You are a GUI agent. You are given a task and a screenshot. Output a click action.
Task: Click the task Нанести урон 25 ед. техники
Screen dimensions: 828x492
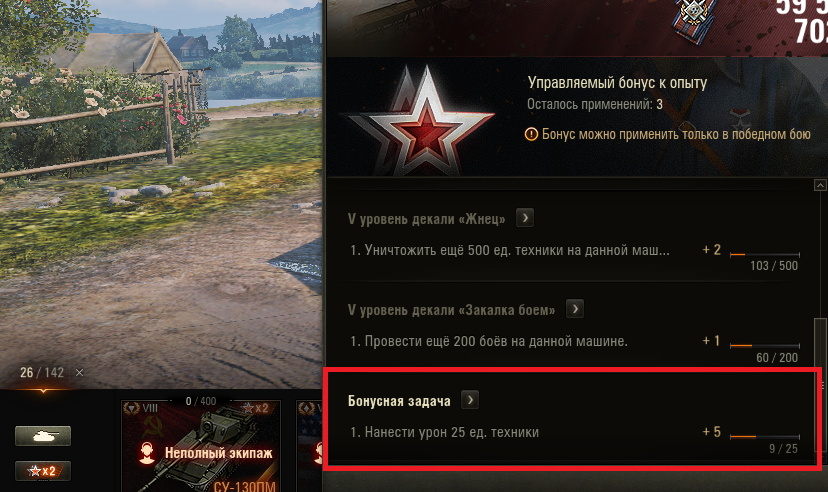445,432
